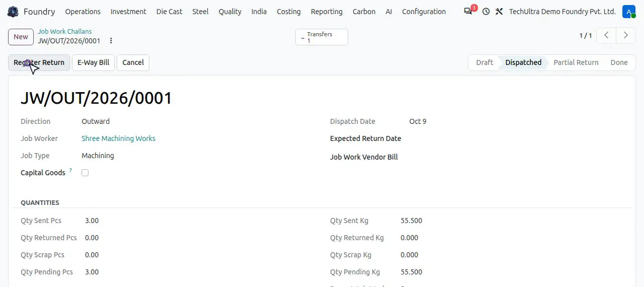Click the Qty Sent Pcs value 3.00
644x287 pixels.
pos(92,221)
